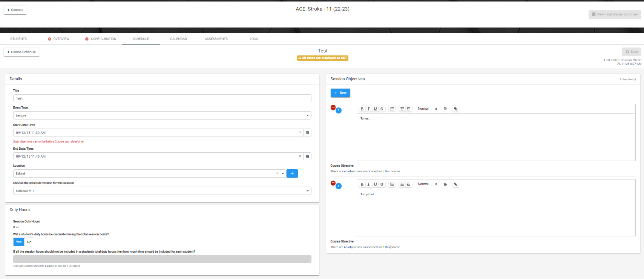Open calendar picker for Start Date/Time
This screenshot has height=279, width=644.
(x=307, y=133)
